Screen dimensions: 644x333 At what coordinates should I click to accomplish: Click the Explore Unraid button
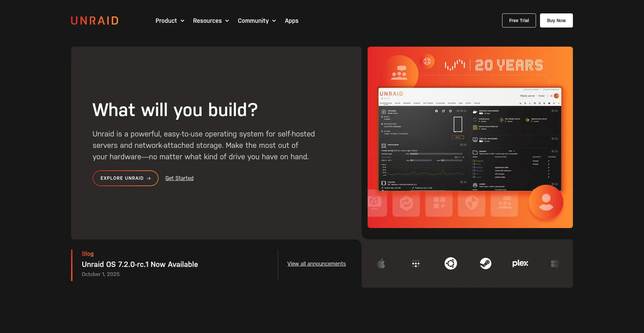(125, 178)
